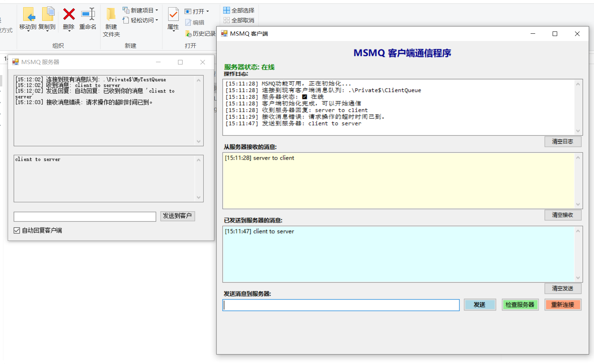Click the MSMQ client window title icon

pos(224,33)
